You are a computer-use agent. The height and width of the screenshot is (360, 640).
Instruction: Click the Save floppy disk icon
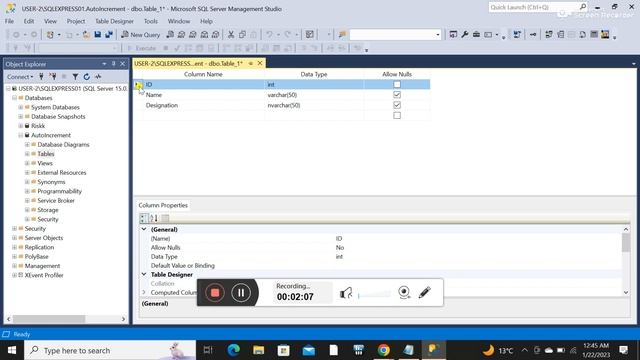(98, 35)
